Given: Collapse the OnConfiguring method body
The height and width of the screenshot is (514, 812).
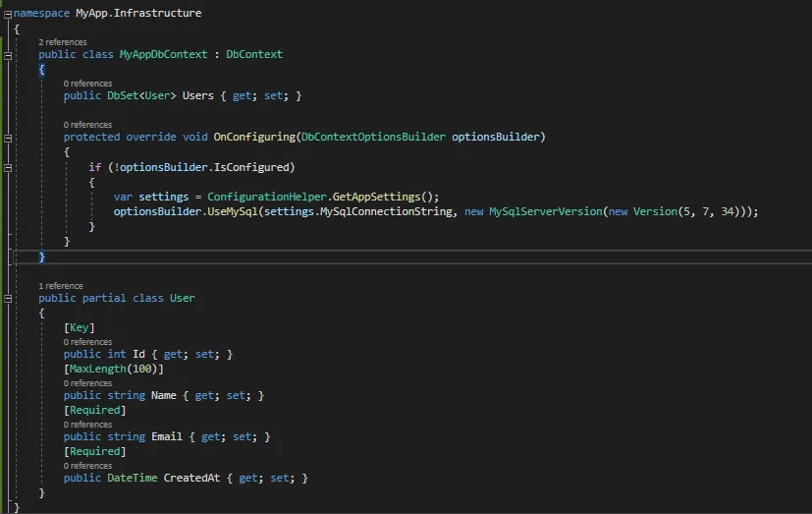Looking at the screenshot, I should [x=8, y=139].
